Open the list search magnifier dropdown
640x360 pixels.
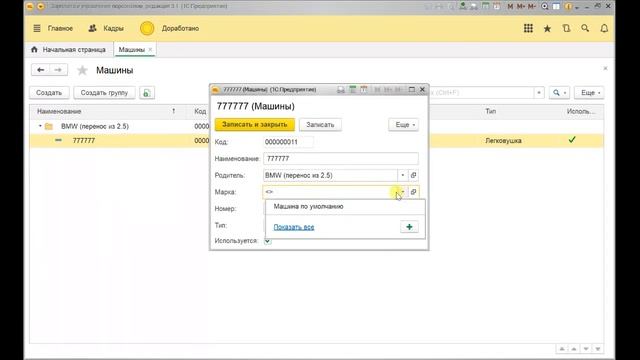(559, 93)
